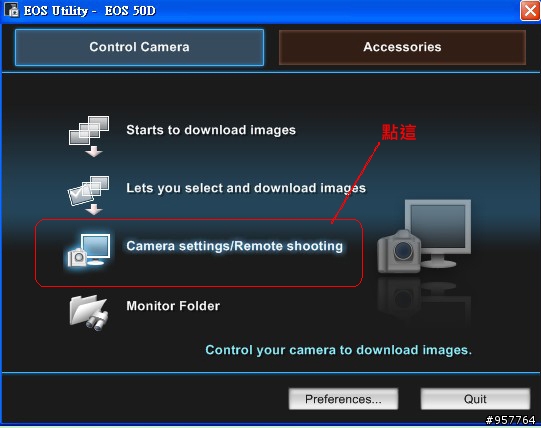The height and width of the screenshot is (428, 541).
Task: Click the camera and monitor remote shooting icon
Action: (x=89, y=251)
